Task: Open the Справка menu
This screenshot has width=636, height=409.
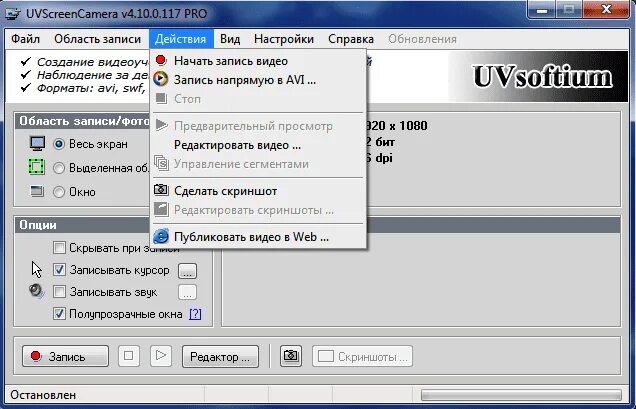Action: [351, 39]
